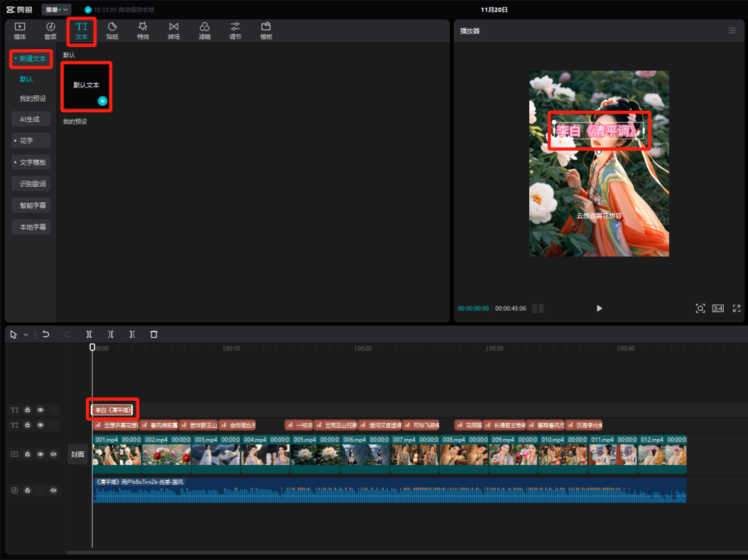Click the undo arrow in timeline toolbar
This screenshot has width=748, height=560.
click(x=46, y=334)
